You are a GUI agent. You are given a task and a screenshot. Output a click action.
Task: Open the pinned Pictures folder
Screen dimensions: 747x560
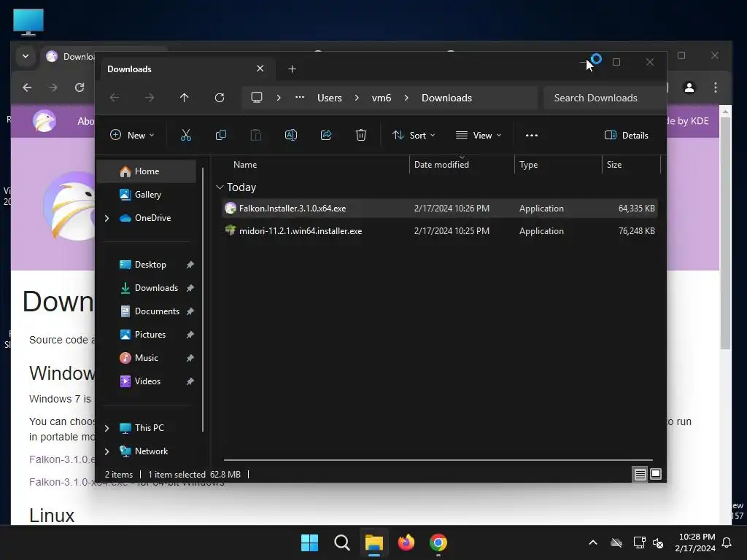(150, 335)
